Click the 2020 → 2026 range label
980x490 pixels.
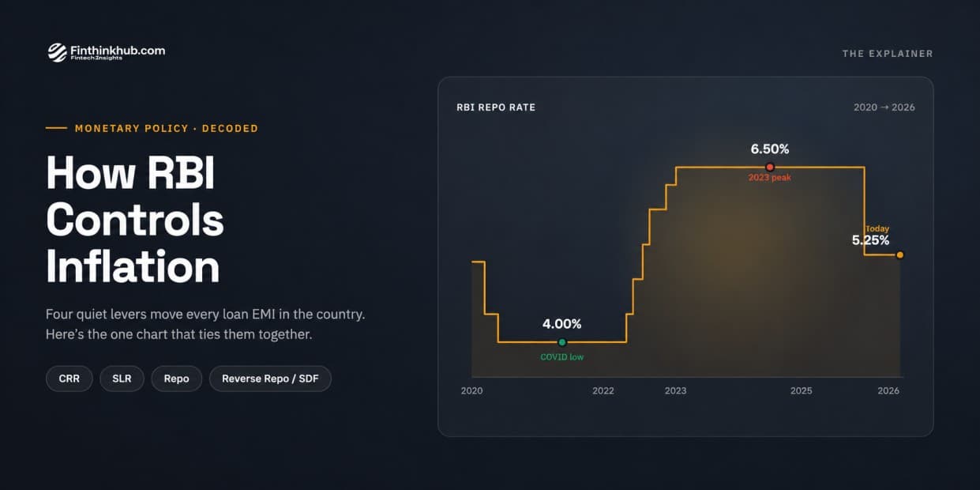pos(884,107)
